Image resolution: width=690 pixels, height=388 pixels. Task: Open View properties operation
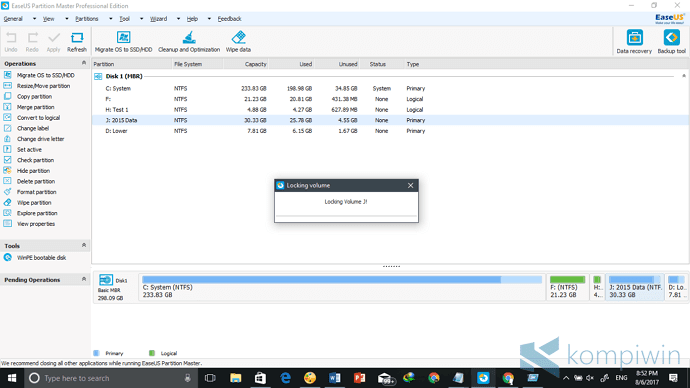[36, 224]
